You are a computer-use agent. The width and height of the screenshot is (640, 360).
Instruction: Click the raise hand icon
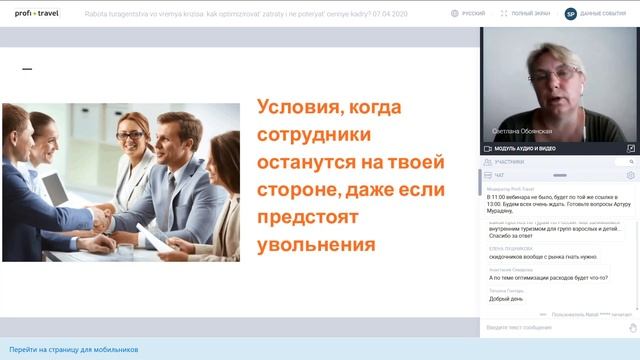(633, 328)
